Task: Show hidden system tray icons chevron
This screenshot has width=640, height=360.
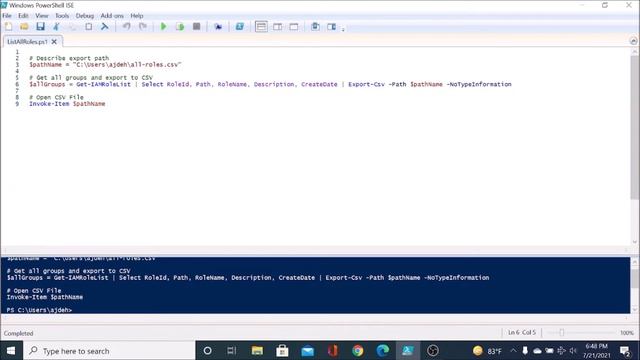Action: (x=513, y=351)
